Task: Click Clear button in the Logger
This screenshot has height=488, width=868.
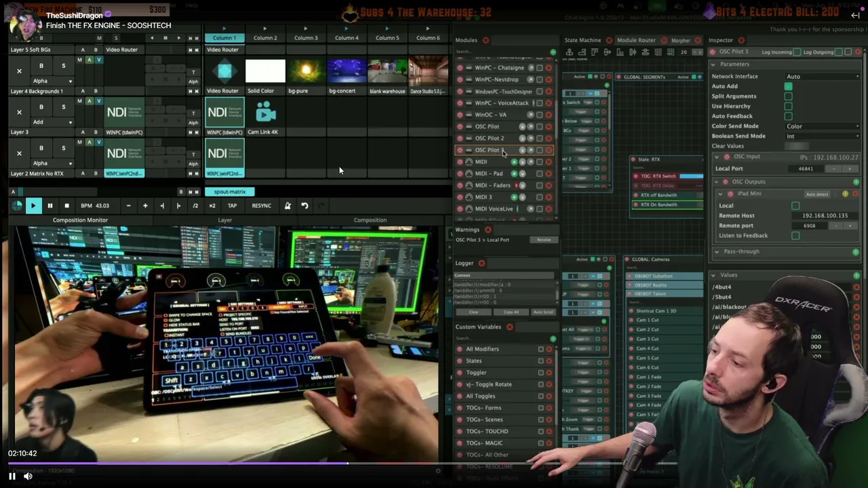Action: coord(473,312)
